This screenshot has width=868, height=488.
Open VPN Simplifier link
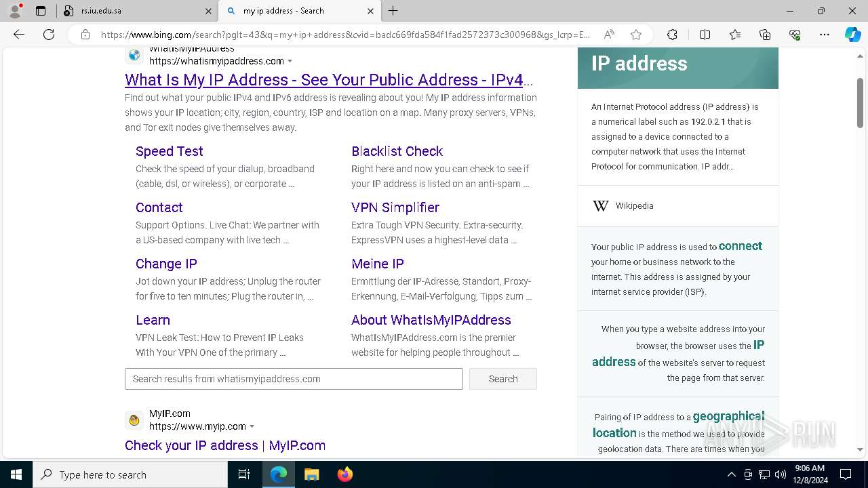(x=395, y=207)
